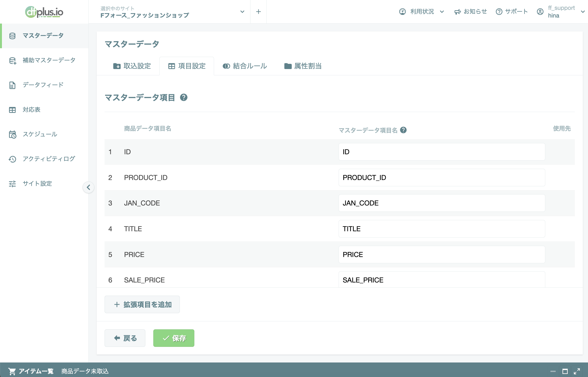
Task: Click PRODUCT_ID product data item label
Action: pyautogui.click(x=146, y=178)
